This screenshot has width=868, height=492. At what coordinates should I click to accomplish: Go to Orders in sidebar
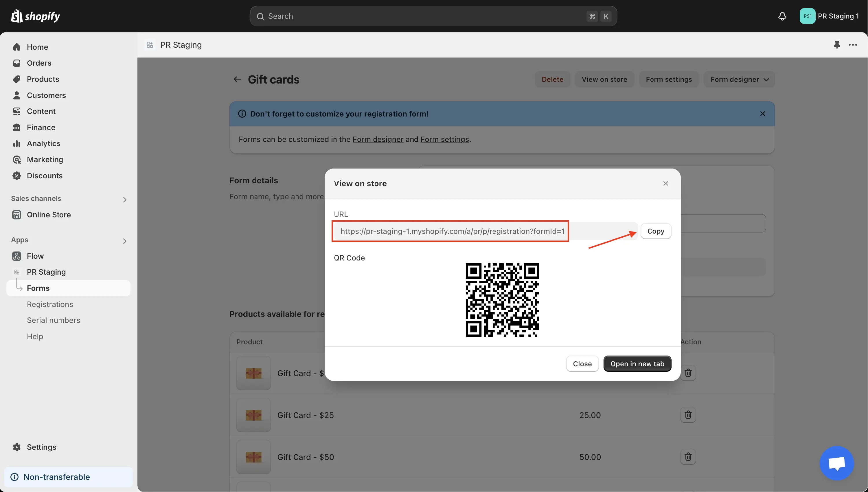[x=39, y=63]
